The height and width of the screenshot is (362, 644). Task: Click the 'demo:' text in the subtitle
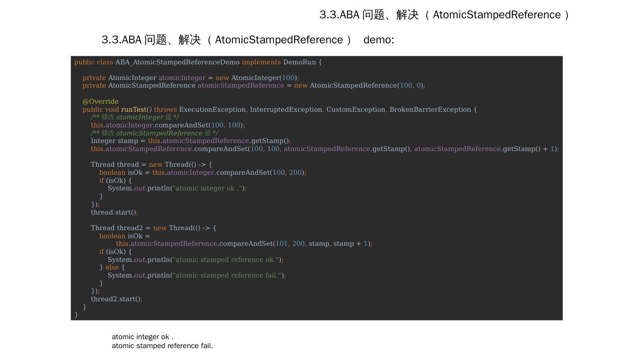click(x=378, y=40)
